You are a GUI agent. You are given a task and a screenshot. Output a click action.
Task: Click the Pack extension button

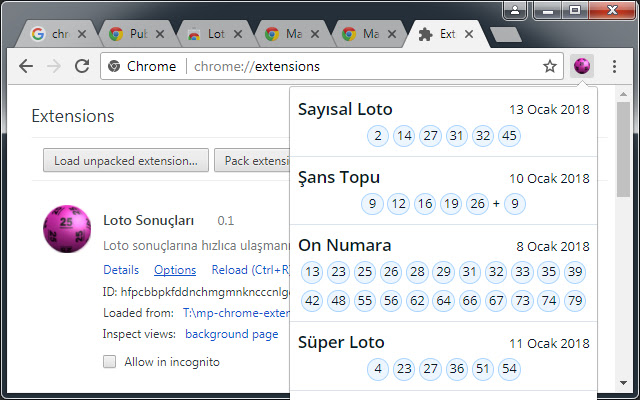tap(252, 160)
